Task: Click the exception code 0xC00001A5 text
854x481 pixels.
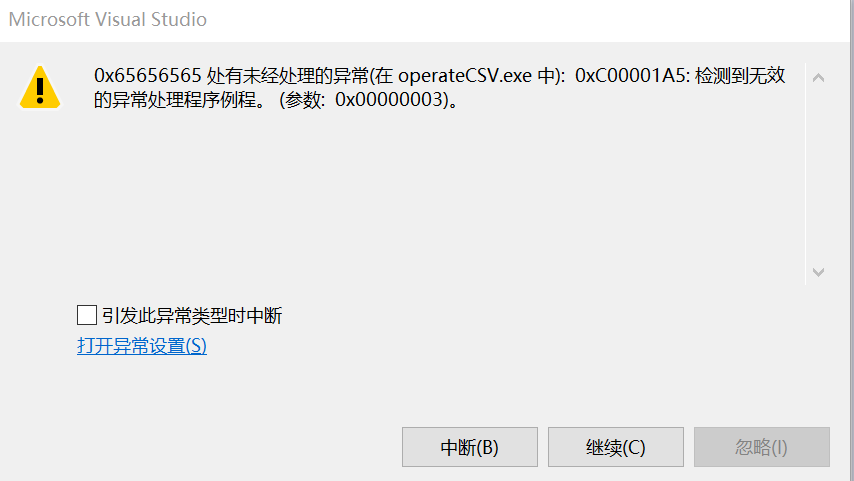Action: 632,75
